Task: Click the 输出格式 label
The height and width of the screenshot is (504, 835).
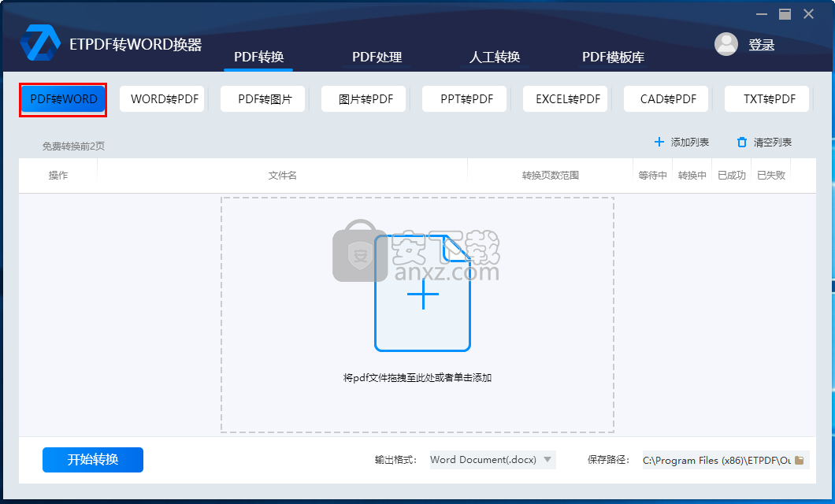Action: (395, 460)
